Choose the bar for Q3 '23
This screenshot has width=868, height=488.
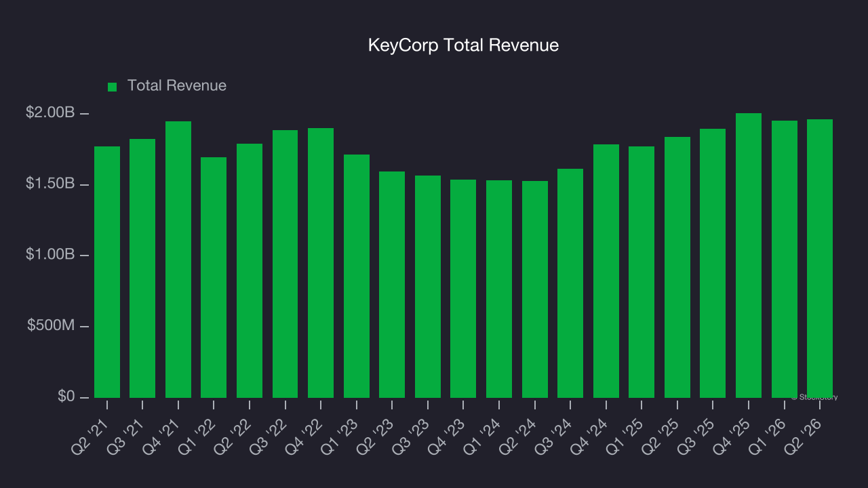(428, 287)
